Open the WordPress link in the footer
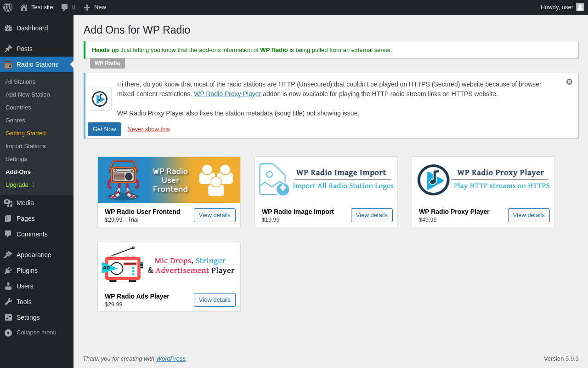This screenshot has height=368, width=588. point(171,359)
